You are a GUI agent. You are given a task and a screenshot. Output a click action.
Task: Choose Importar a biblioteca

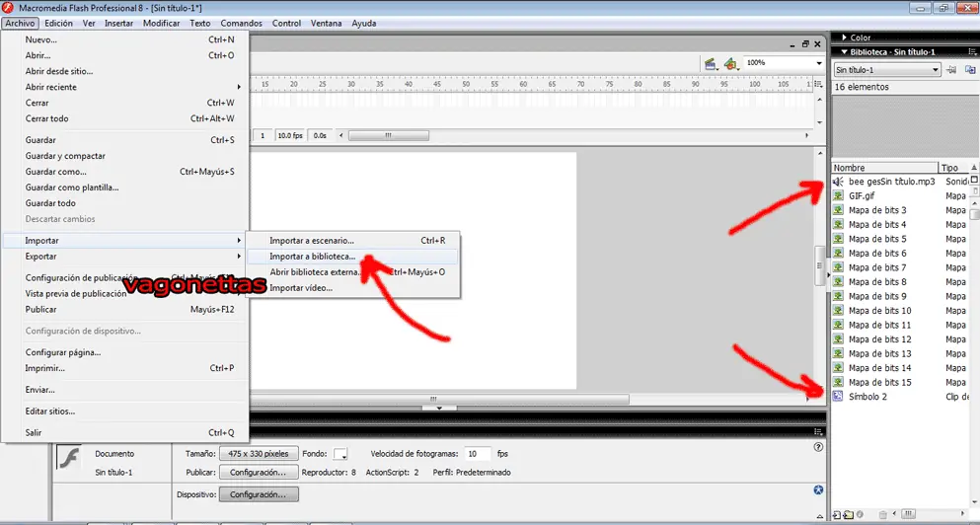coord(352,257)
